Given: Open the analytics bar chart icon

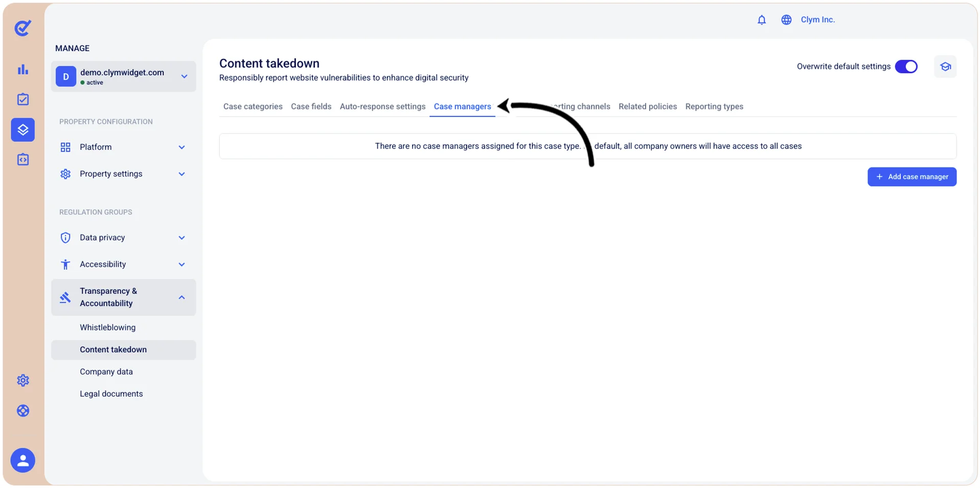Looking at the screenshot, I should pyautogui.click(x=23, y=69).
